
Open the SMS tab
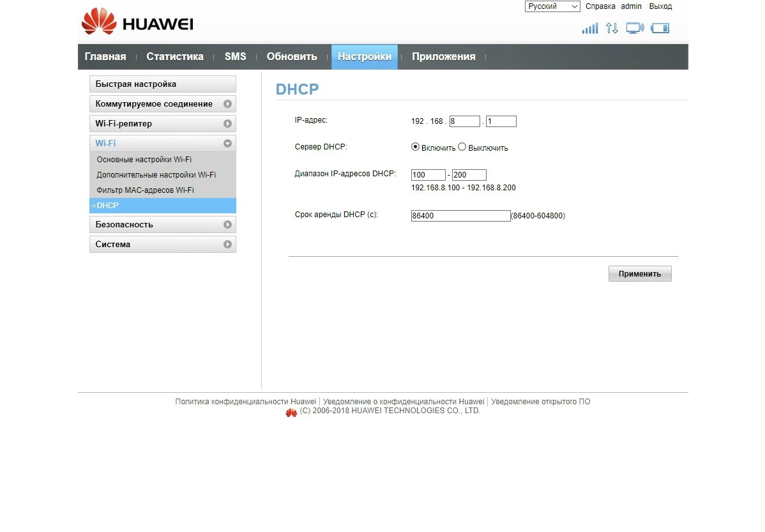235,57
